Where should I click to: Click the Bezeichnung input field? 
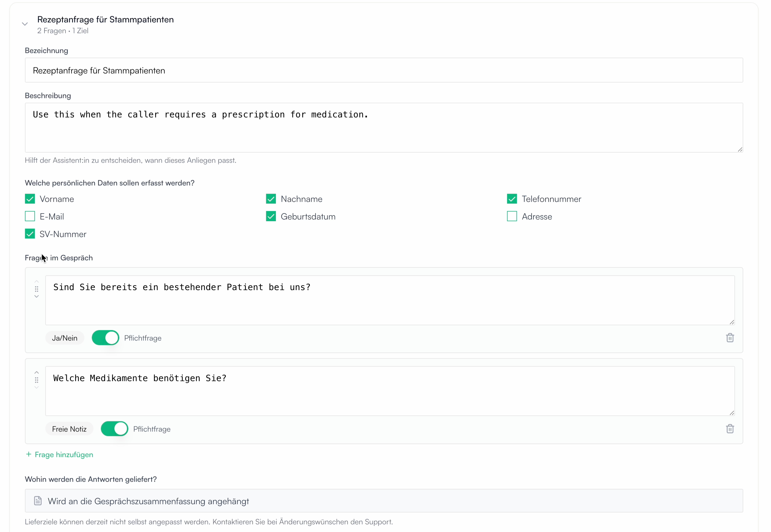tap(384, 70)
